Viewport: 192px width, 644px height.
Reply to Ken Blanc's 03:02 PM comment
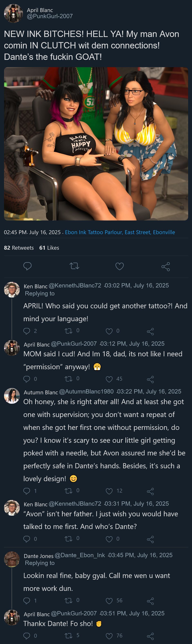click(27, 331)
